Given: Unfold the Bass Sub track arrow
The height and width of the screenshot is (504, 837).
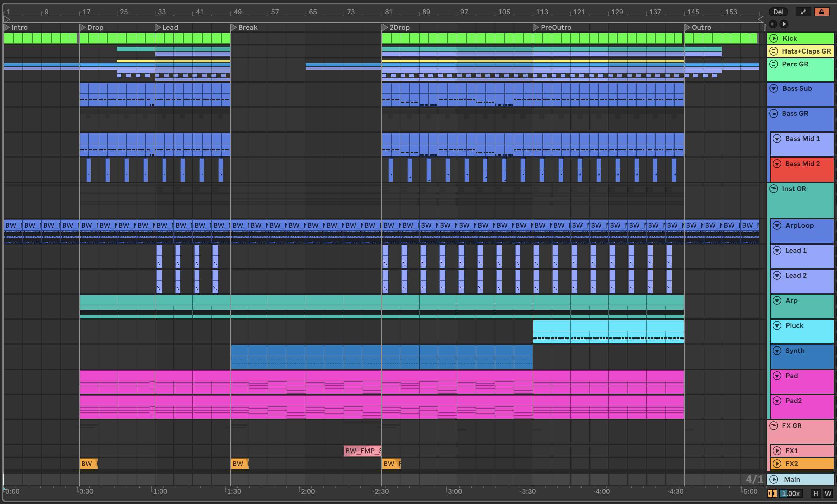Looking at the screenshot, I should [x=774, y=88].
